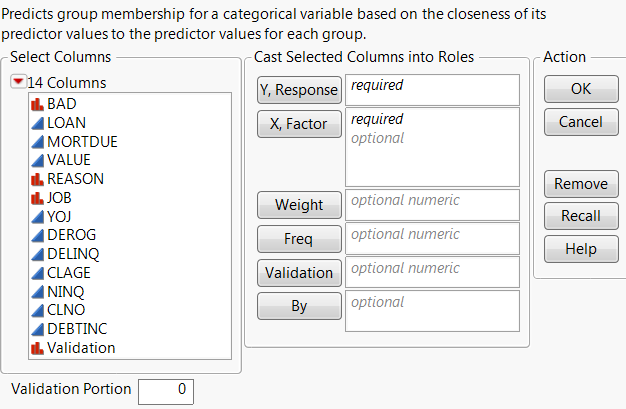
Task: Click the Validation Portion input field
Action: click(165, 391)
